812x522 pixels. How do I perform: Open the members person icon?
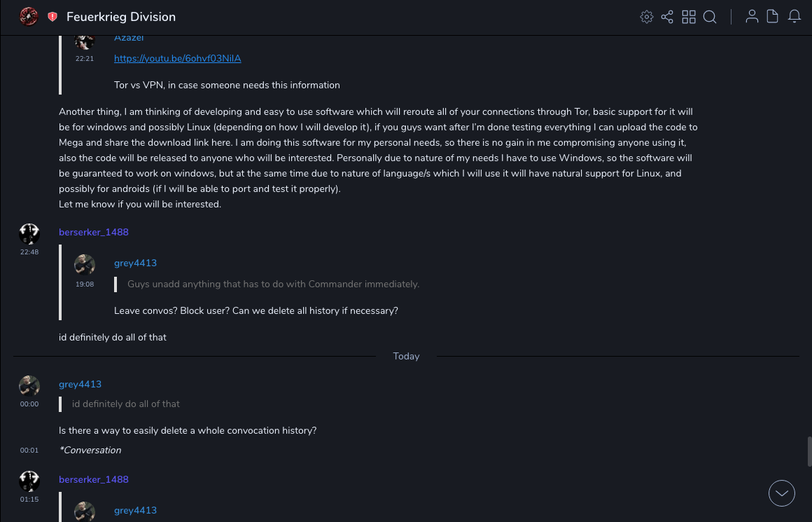point(752,17)
